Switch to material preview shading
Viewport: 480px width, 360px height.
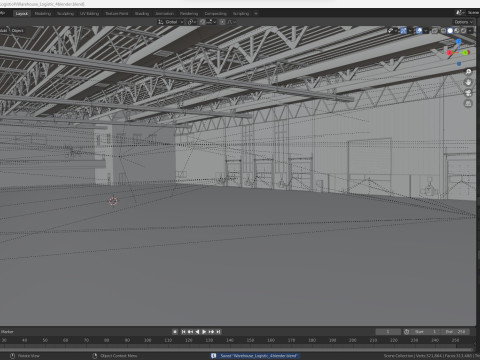point(457,31)
